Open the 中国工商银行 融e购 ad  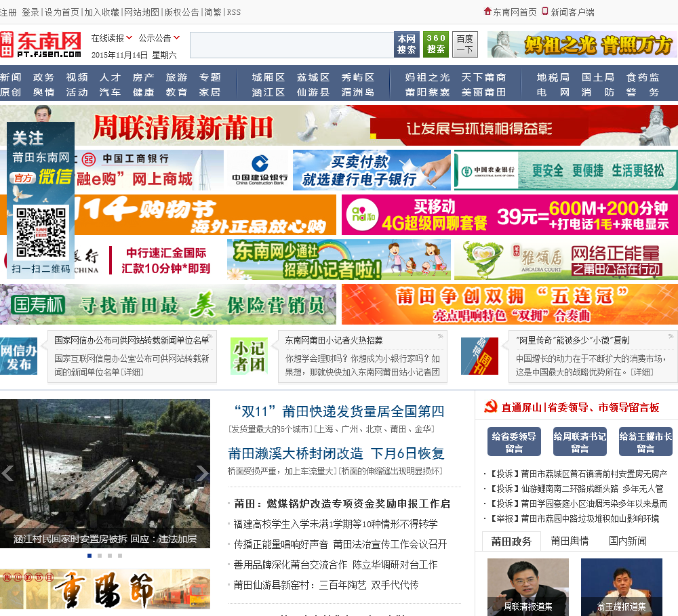tap(149, 170)
